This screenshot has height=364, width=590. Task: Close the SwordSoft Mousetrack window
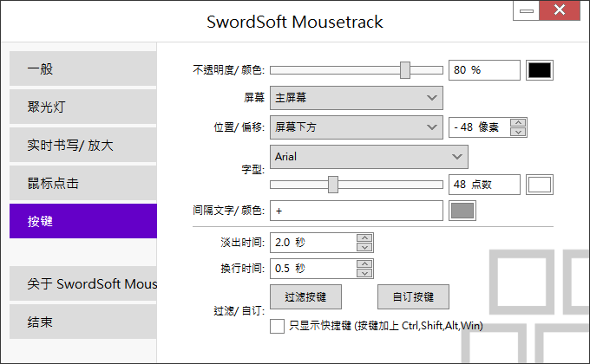560,10
